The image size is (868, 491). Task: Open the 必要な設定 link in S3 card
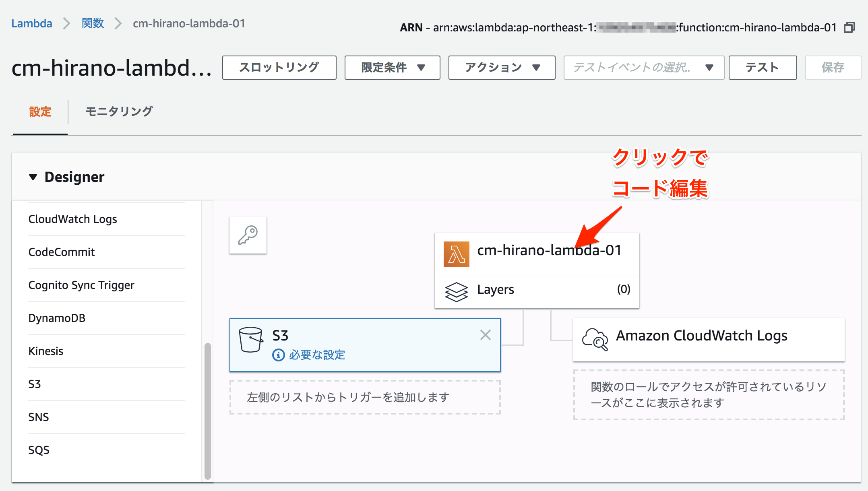click(x=317, y=355)
